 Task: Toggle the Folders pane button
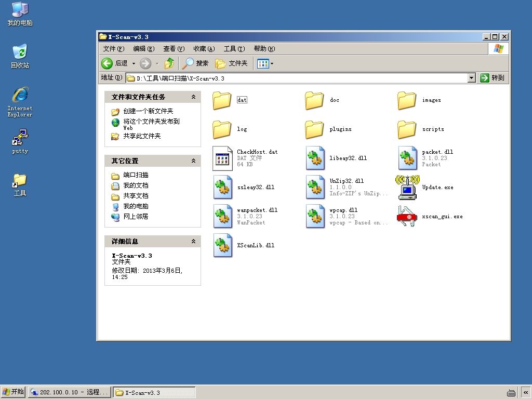pyautogui.click(x=231, y=63)
